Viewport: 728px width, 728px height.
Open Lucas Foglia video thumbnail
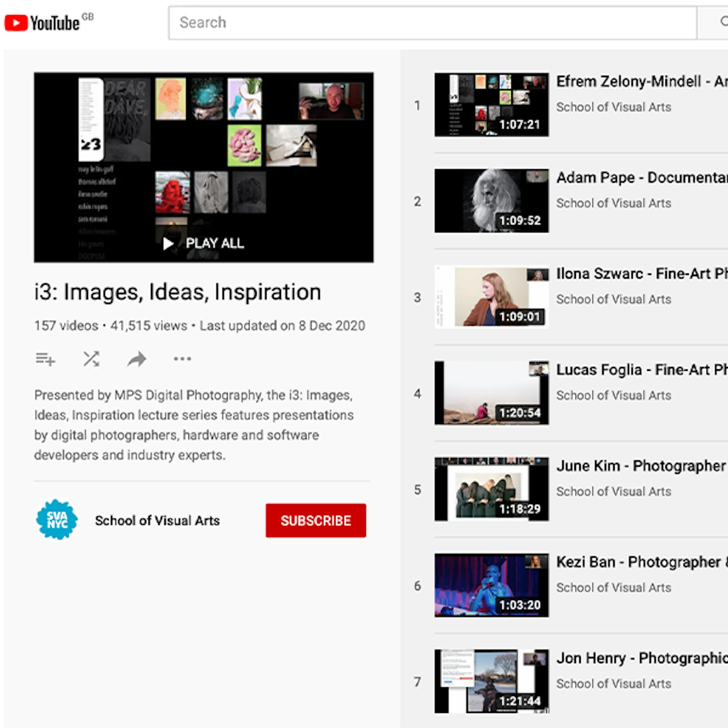click(x=491, y=393)
